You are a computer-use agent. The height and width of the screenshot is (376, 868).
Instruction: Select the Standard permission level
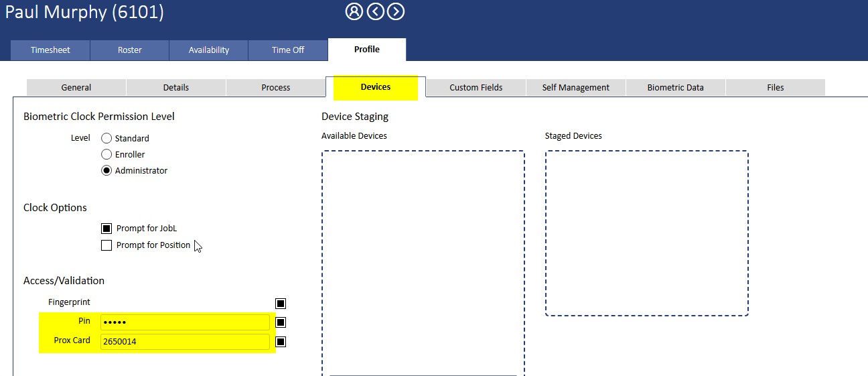pos(106,138)
